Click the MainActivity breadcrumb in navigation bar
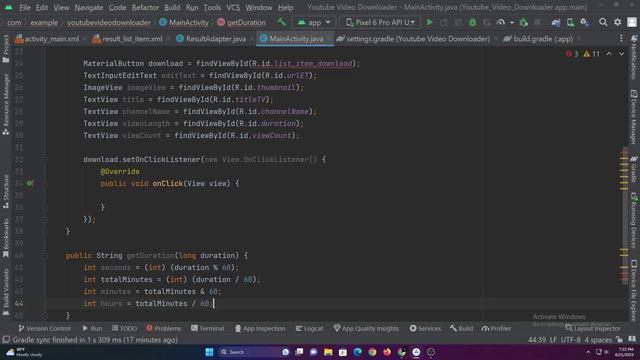This screenshot has width=640, height=360. (184, 22)
